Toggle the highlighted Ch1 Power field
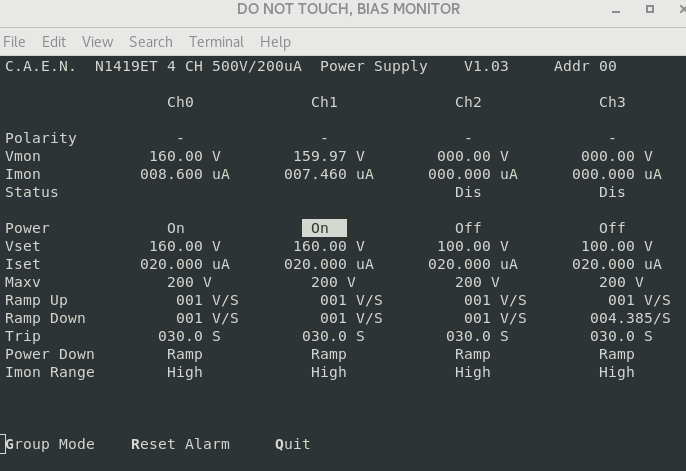Screen dimensions: 686x471 (x=324, y=228)
